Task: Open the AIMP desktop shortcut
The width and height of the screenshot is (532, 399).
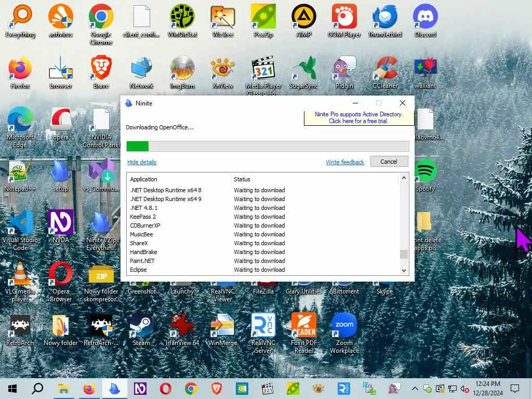Action: click(x=303, y=21)
